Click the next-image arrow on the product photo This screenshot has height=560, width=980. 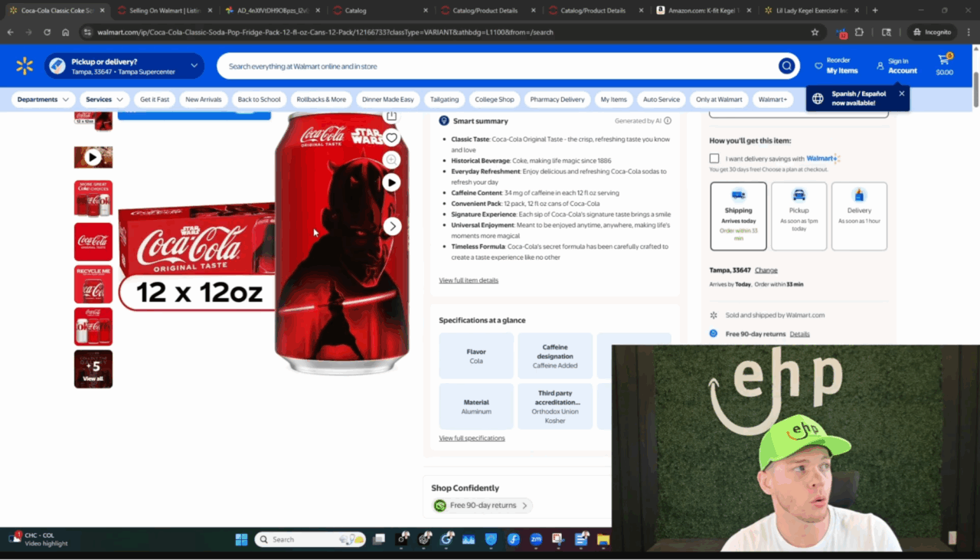pyautogui.click(x=392, y=226)
